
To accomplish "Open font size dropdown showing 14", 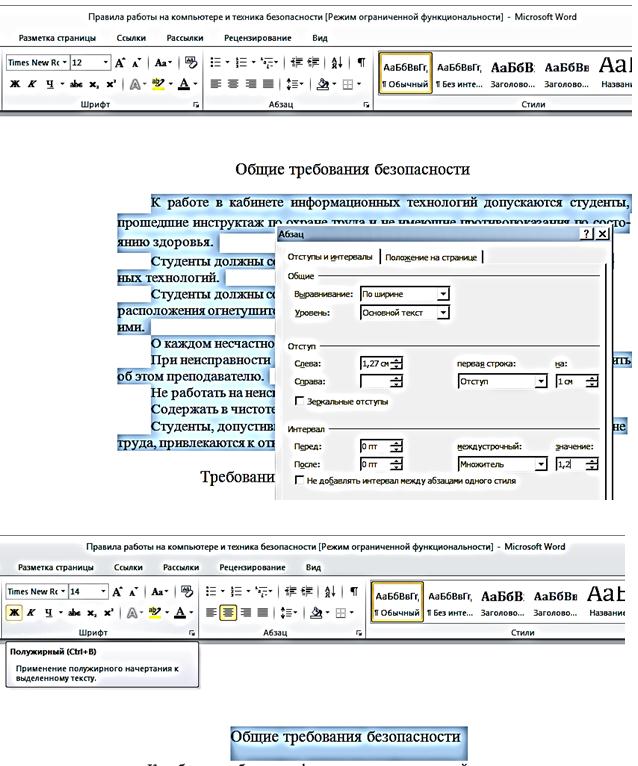I will click(103, 592).
